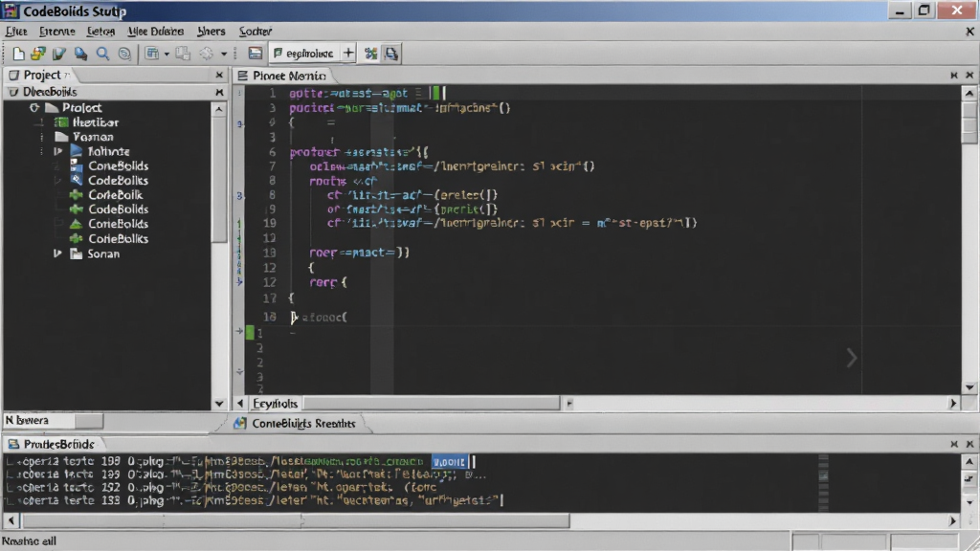
Task: Select the Eeyifiolts tab below editor
Action: pyautogui.click(x=275, y=404)
